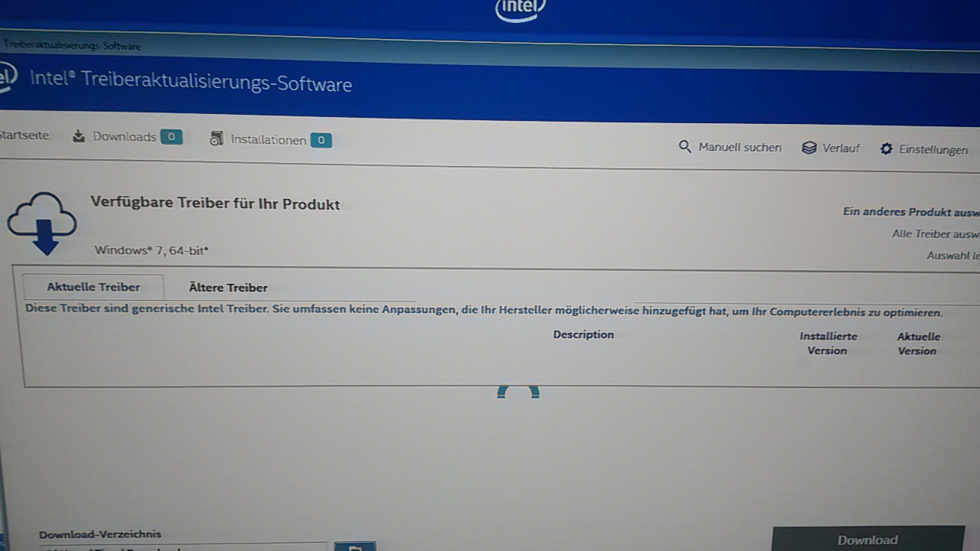Click the Download-Verzeichnis path field
Viewport: 980px width, 551px height.
click(184, 547)
